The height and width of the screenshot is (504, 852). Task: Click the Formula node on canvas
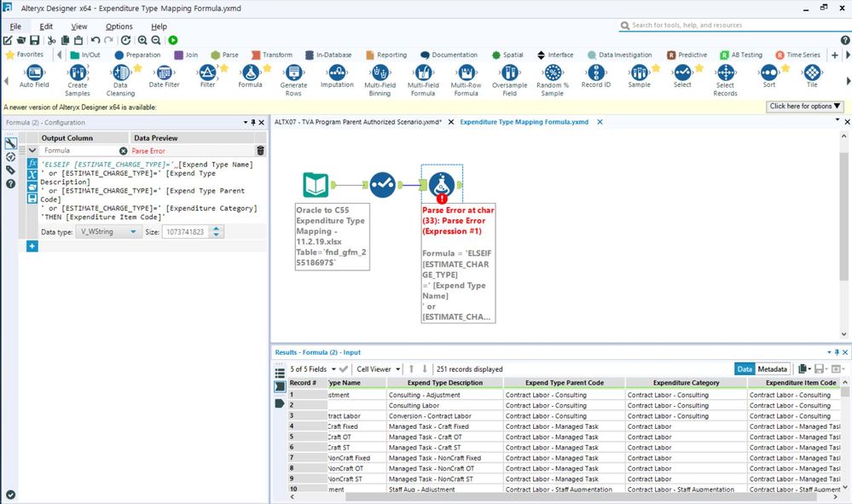pos(441,184)
